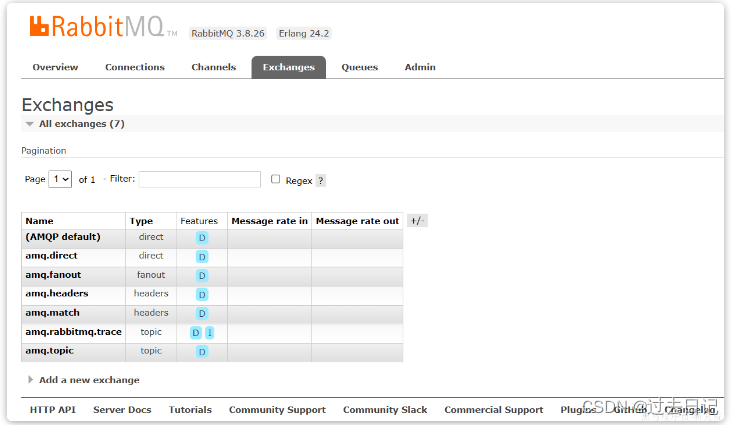
Task: Switch to the Overview tab
Action: tap(55, 67)
